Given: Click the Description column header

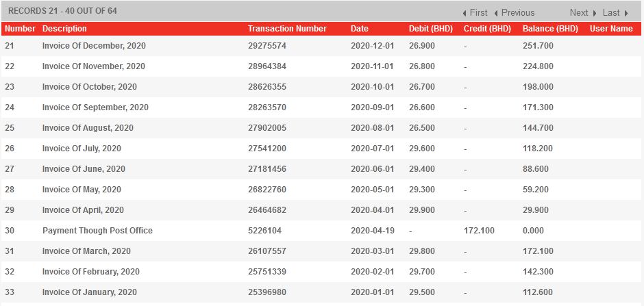Looking at the screenshot, I should click(x=64, y=29).
